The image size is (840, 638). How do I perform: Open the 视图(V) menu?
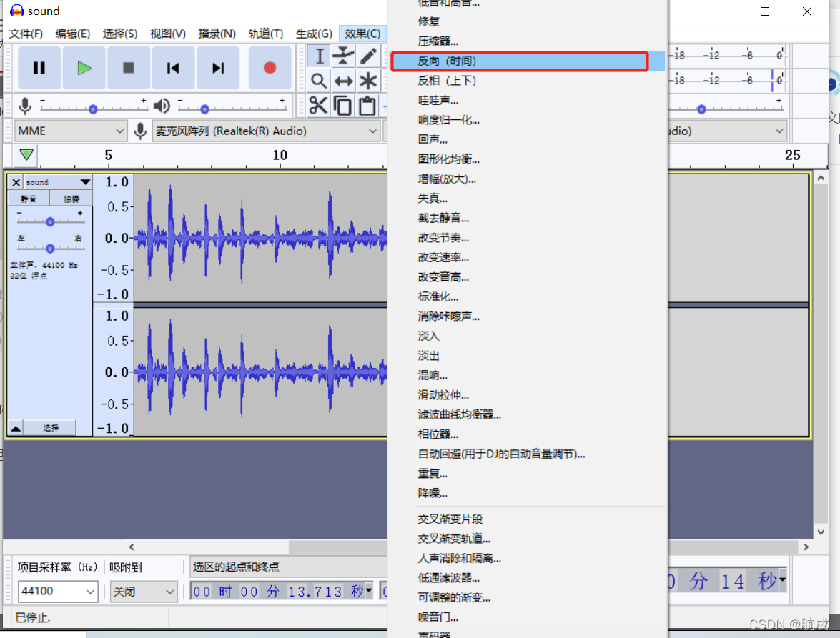tap(168, 34)
